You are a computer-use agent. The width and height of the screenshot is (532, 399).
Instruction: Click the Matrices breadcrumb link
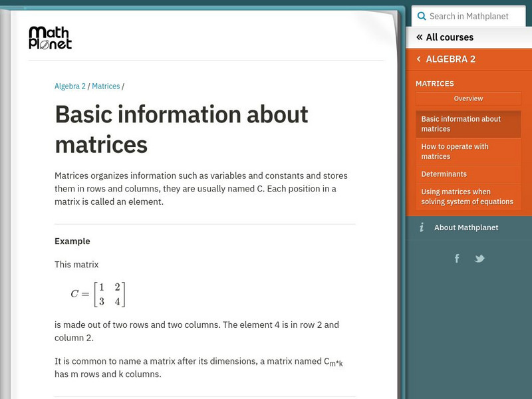(106, 86)
